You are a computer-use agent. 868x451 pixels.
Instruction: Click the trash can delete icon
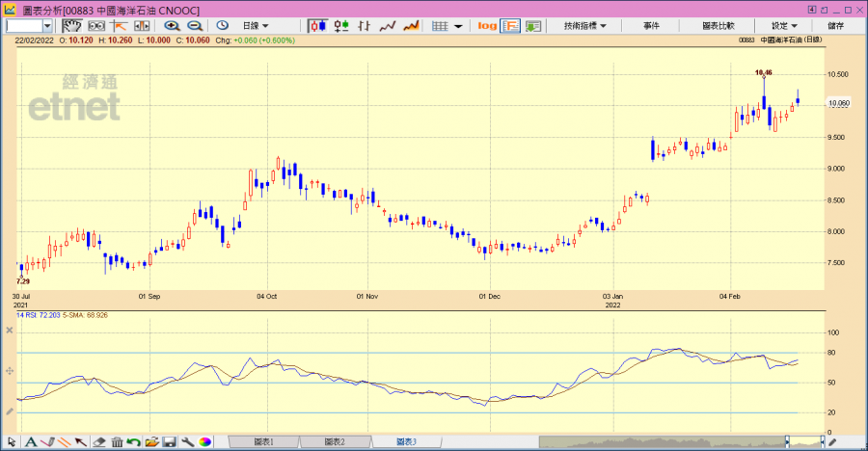(x=117, y=442)
